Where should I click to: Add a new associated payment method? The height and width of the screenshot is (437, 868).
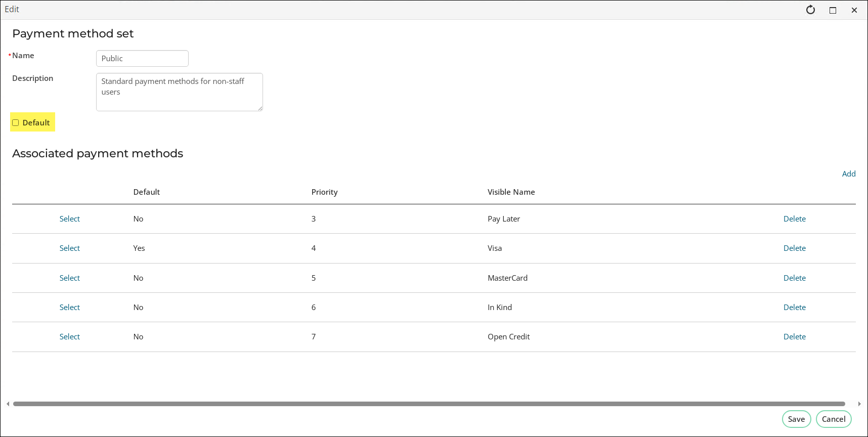pyautogui.click(x=849, y=173)
